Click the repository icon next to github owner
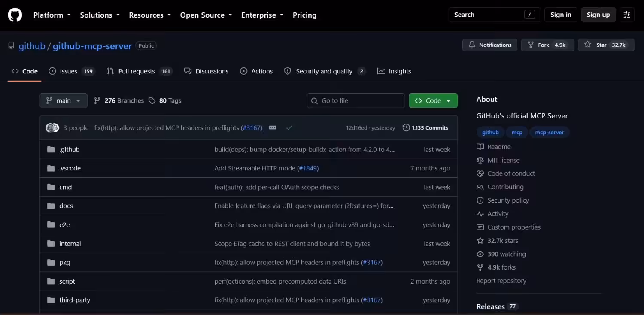This screenshot has width=644, height=315. click(x=11, y=46)
